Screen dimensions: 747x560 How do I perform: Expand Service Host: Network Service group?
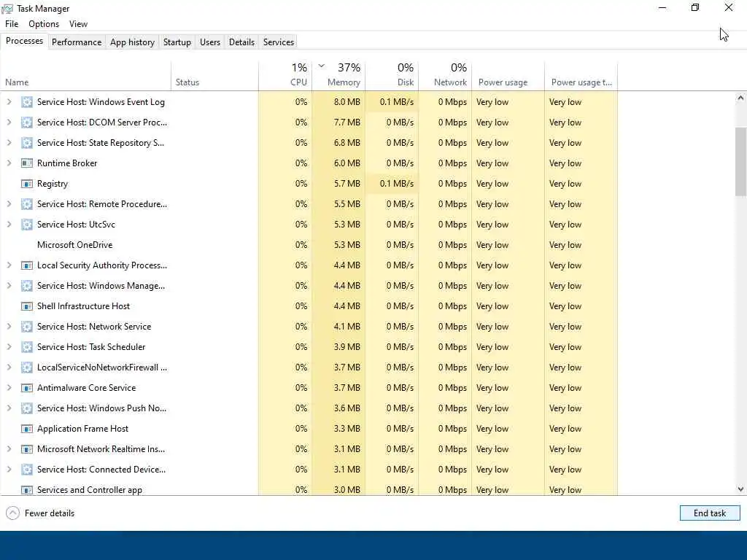[9, 327]
